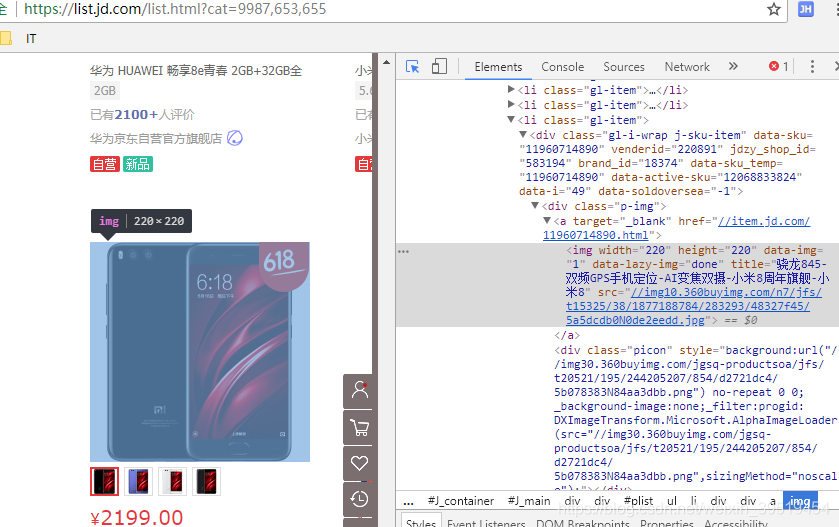Open the Sources tab

click(x=624, y=67)
